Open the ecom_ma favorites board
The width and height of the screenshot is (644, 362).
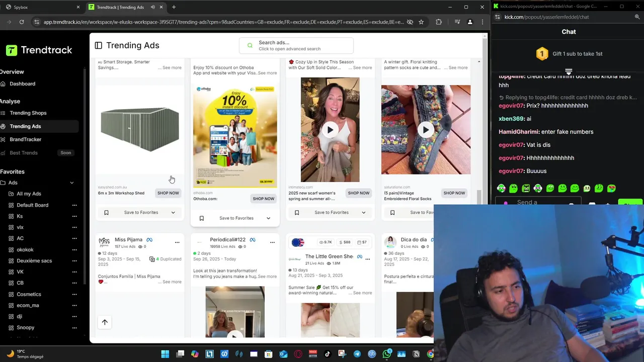pos(28,305)
